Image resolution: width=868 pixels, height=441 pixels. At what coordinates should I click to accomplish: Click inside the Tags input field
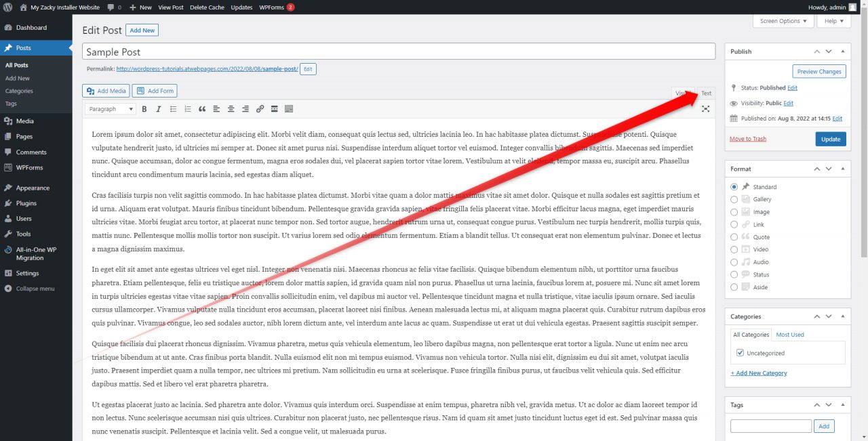point(770,425)
